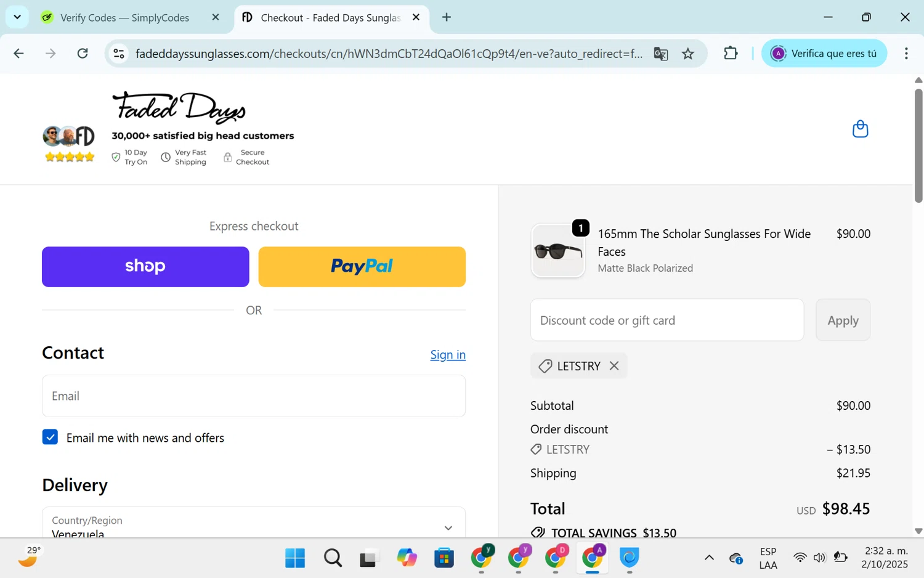This screenshot has height=578, width=924.
Task: Reload the checkout page
Action: click(x=83, y=54)
